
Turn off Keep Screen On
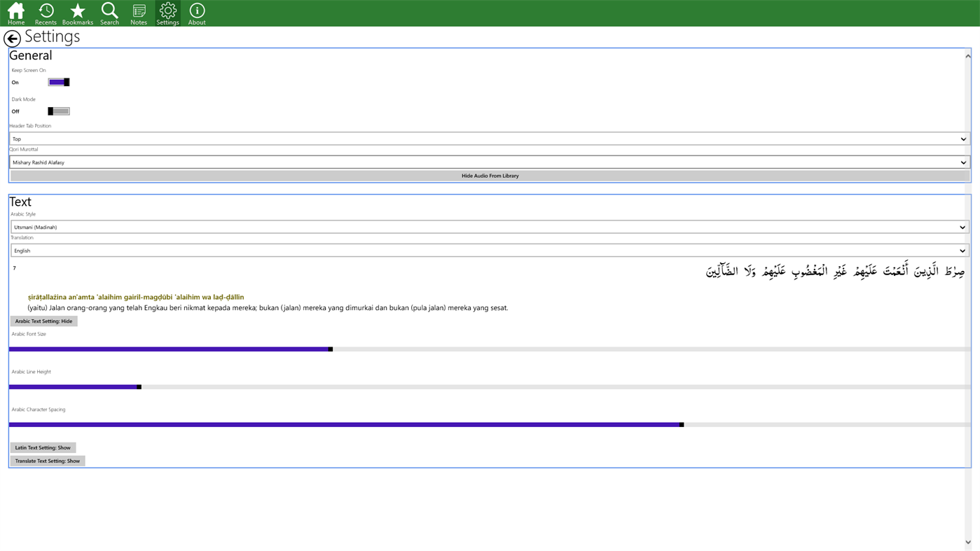pyautogui.click(x=58, y=81)
